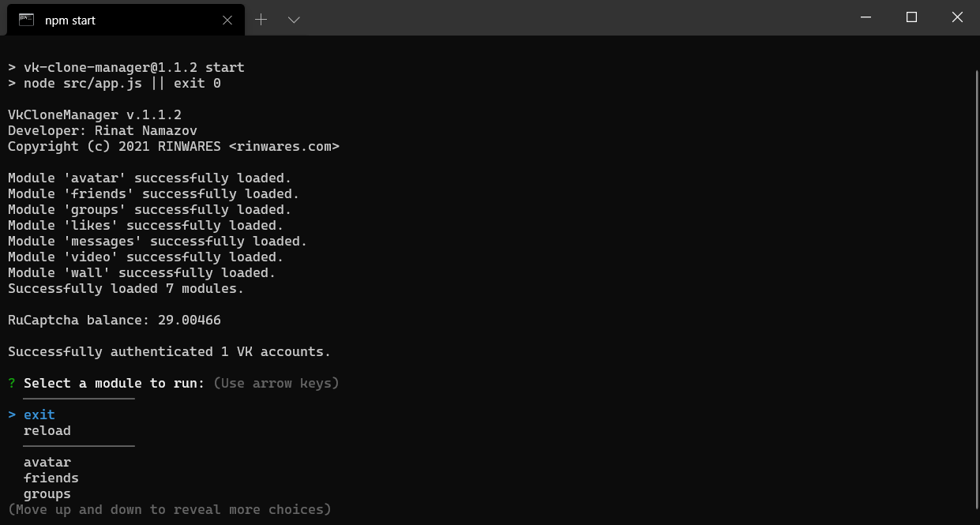The image size is (980, 525).
Task: Click the 'Move up and down' hint line
Action: point(170,509)
